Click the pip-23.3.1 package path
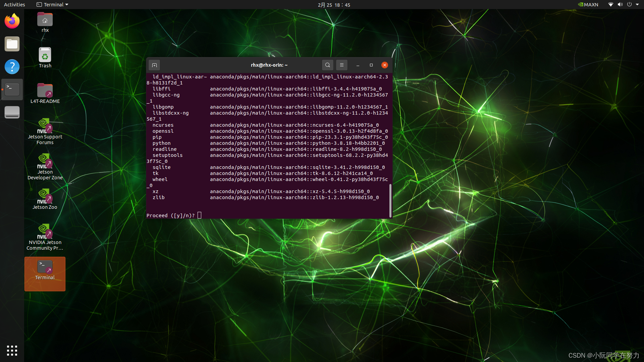644x362 pixels. 299,137
